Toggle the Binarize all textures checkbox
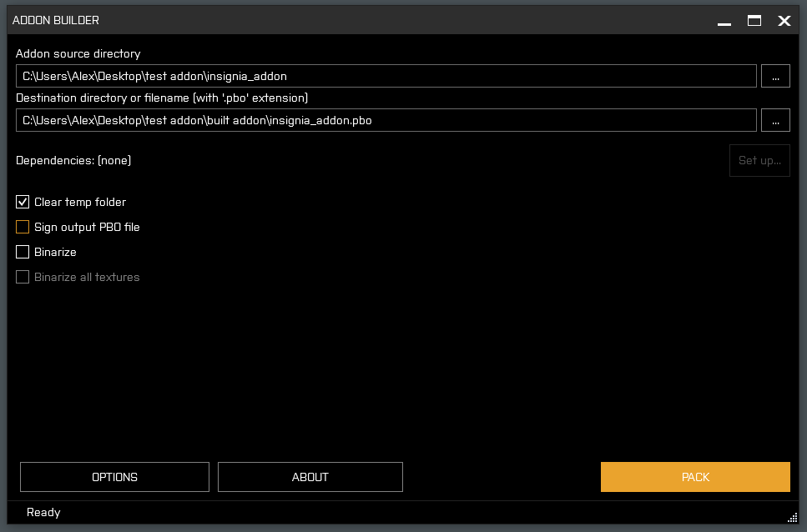 click(x=23, y=277)
